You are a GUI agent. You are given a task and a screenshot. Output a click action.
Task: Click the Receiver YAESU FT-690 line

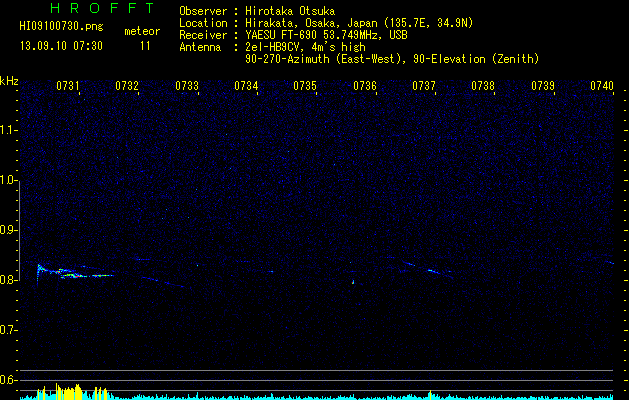[x=293, y=35]
